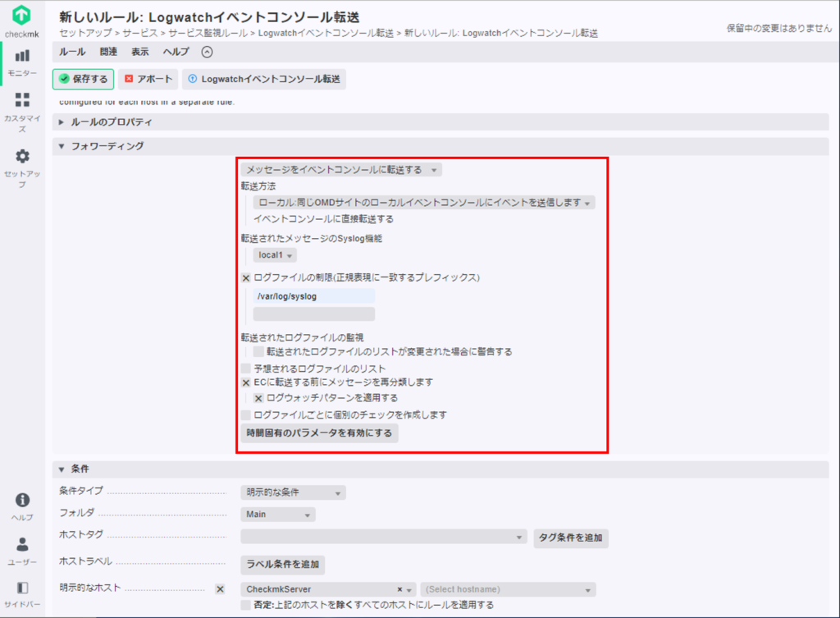Image resolution: width=840 pixels, height=618 pixels.
Task: Open the empty ホストタグ dropdown
Action: point(384,537)
